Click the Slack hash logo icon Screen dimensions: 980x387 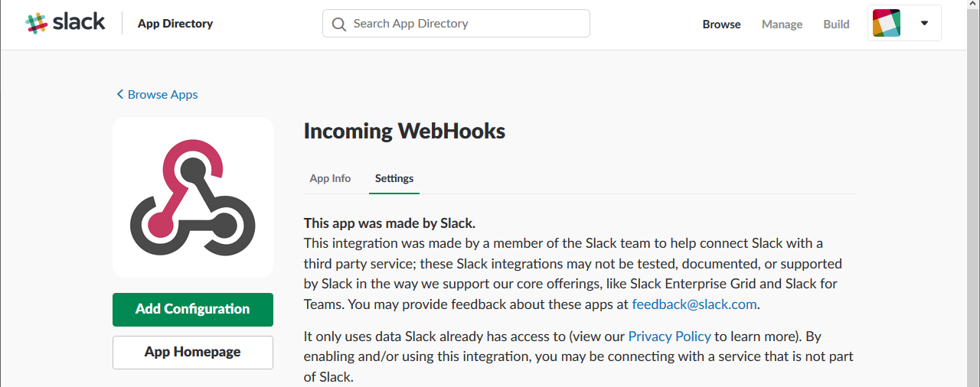tap(36, 23)
